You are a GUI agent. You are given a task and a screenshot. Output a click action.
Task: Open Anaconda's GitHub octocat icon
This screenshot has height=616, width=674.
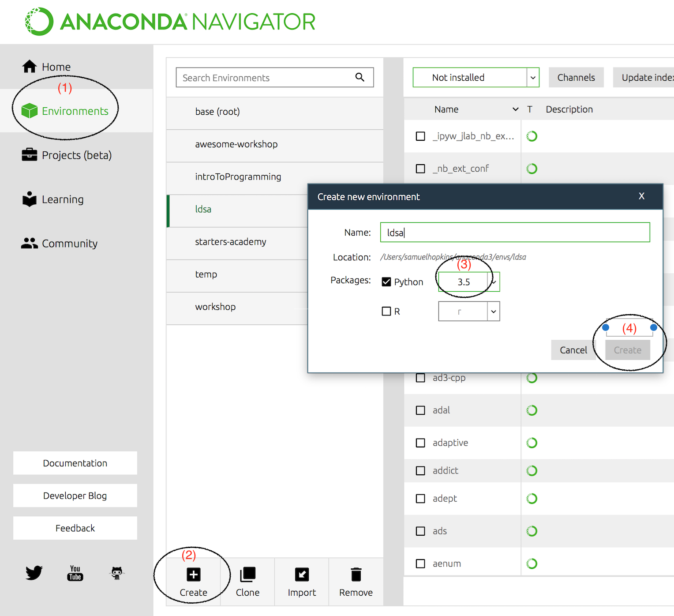pos(117,573)
